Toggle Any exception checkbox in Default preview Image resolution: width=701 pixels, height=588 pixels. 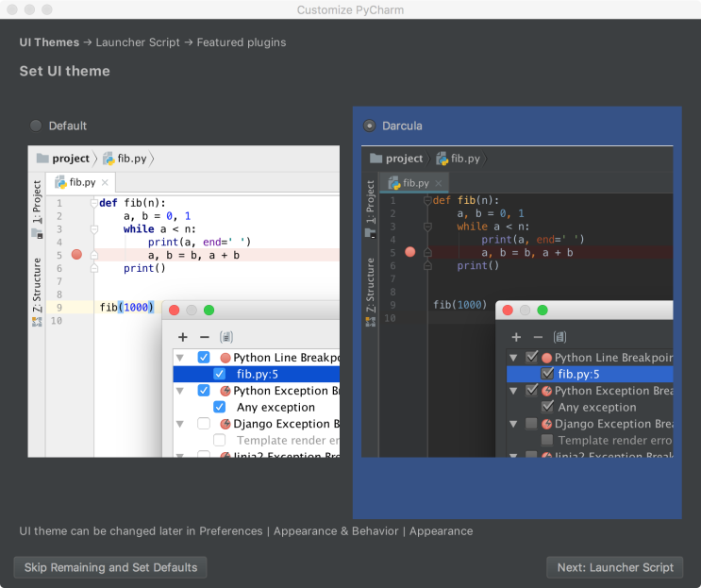[x=219, y=407]
